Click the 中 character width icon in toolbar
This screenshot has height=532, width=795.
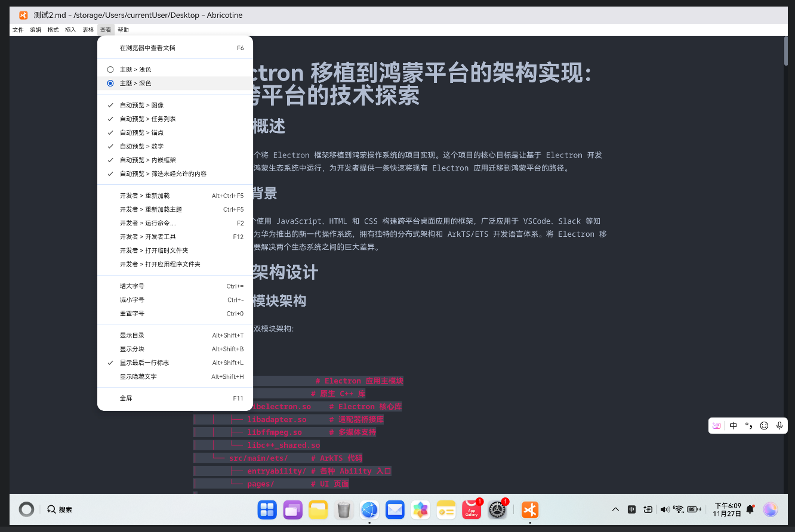pos(733,425)
